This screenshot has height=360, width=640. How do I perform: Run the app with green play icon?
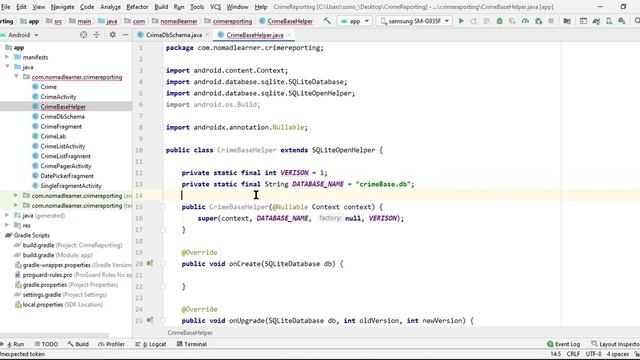[x=461, y=21]
